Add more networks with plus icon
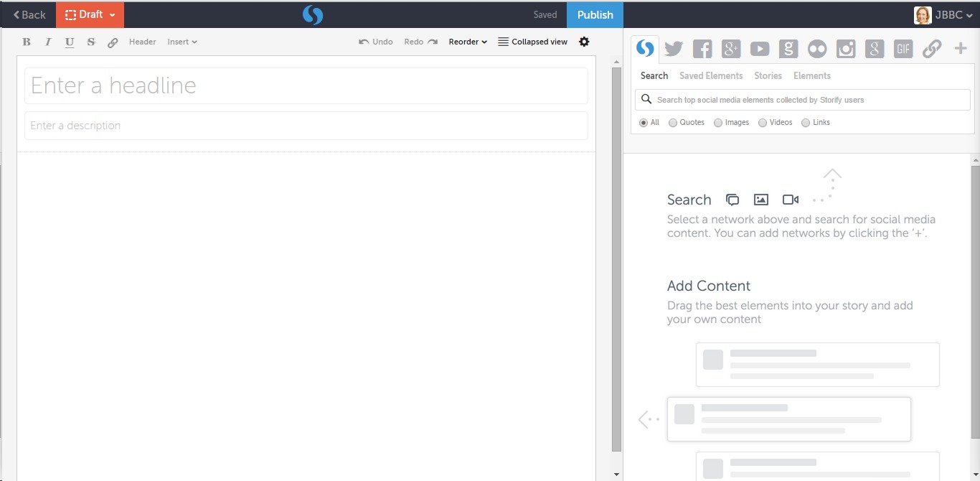Screen dimensions: 980x481 tap(961, 49)
